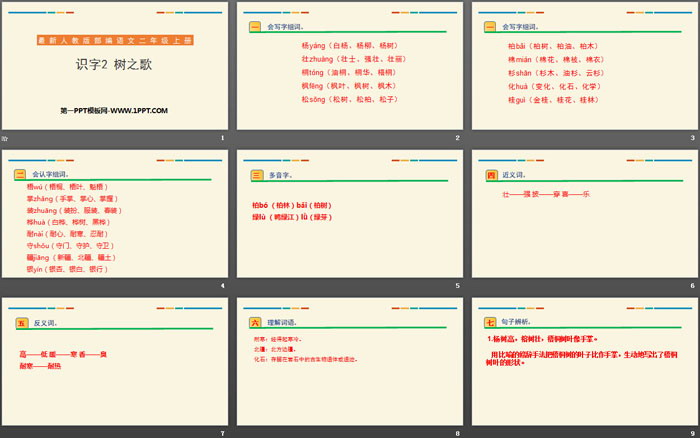Click the 一 badge on slide 3
The height and width of the screenshot is (438, 700).
[x=490, y=25]
